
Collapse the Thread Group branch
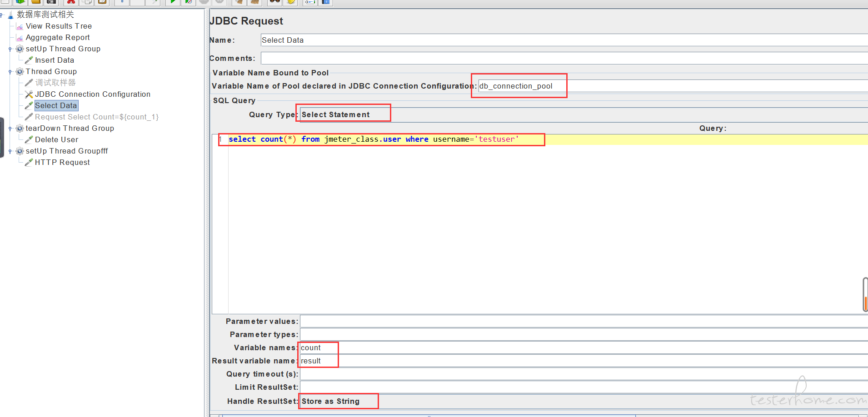(10, 72)
